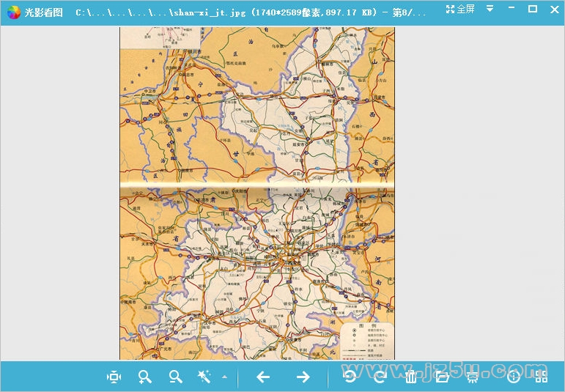Click the 光影看图 app logo

point(12,12)
